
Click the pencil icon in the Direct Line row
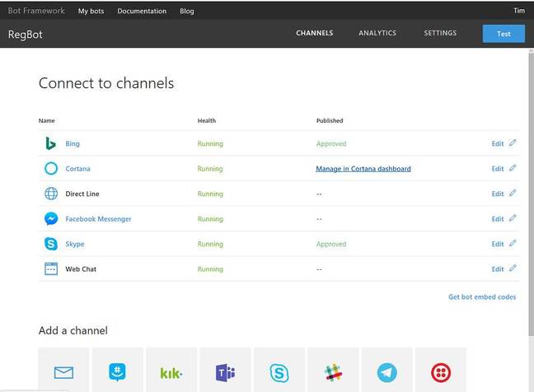click(x=513, y=193)
